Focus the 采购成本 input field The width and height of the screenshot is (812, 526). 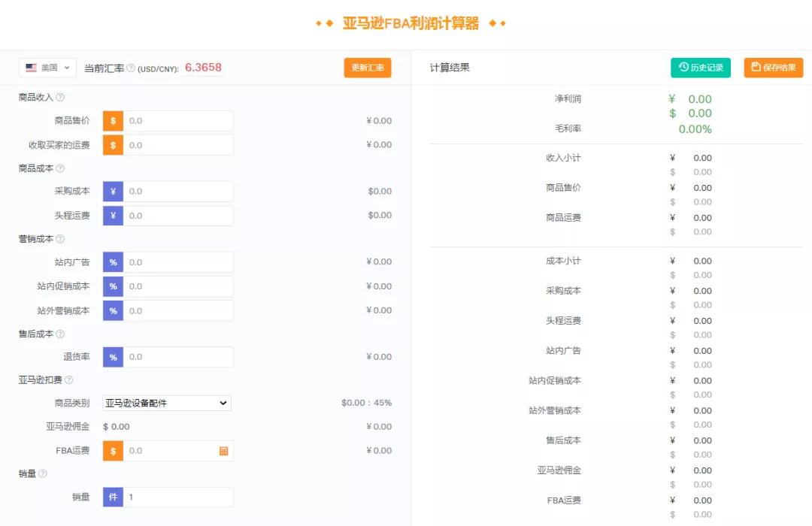177,192
